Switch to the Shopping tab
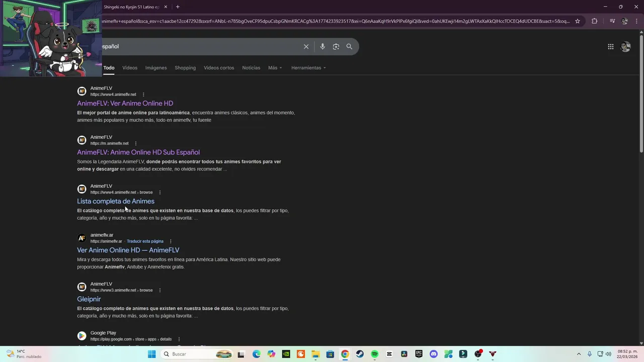 185,68
